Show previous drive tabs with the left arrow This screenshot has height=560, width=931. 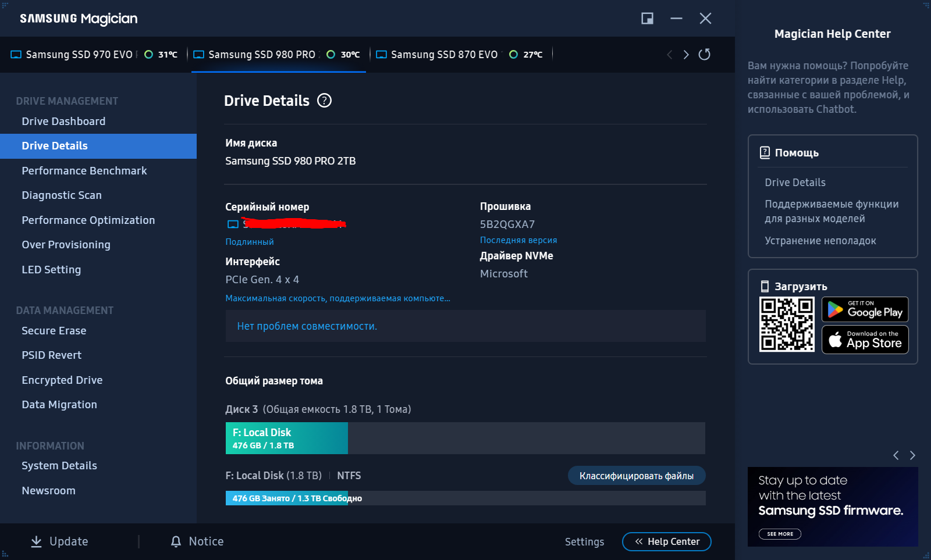tap(670, 55)
